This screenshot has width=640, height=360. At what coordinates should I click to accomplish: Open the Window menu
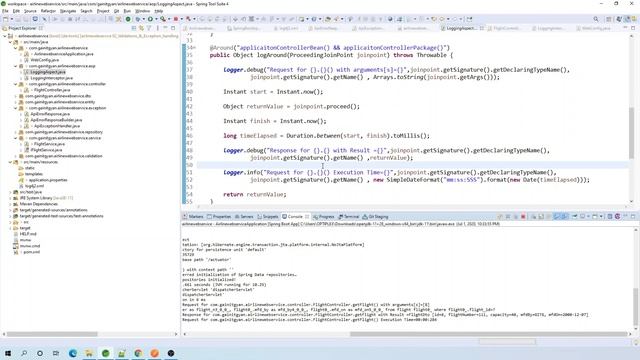click(x=142, y=11)
